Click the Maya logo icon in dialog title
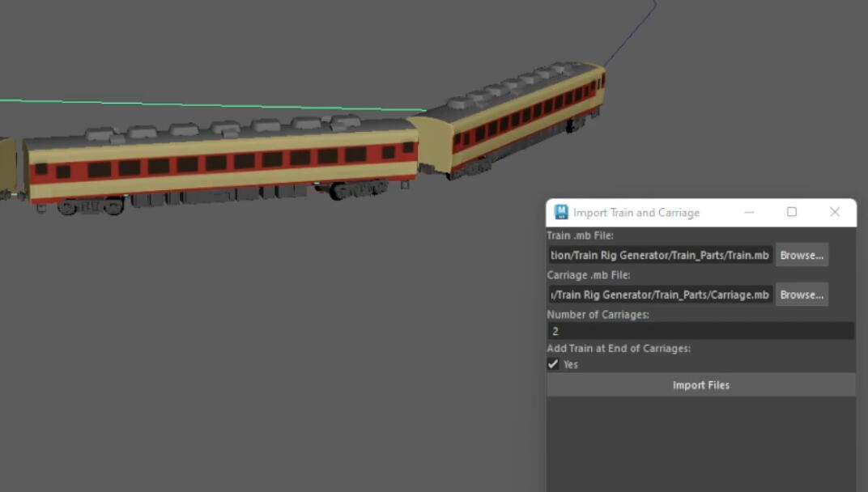 (x=561, y=213)
